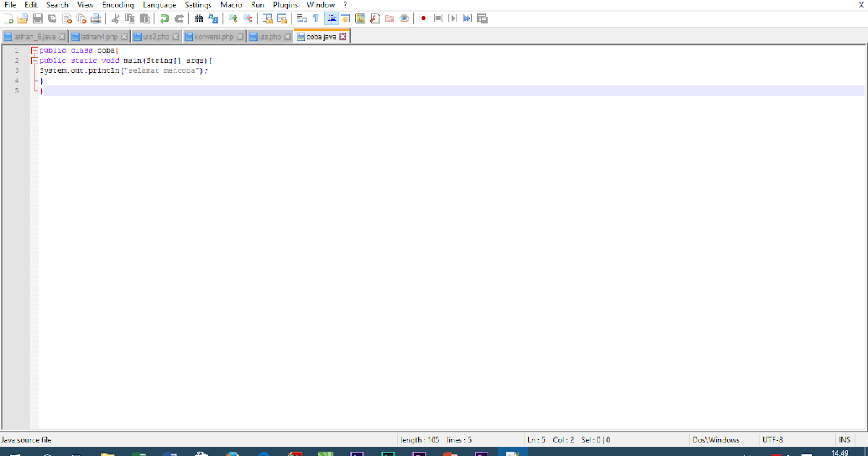The image size is (868, 456).
Task: Open the Macro menu
Action: (231, 4)
